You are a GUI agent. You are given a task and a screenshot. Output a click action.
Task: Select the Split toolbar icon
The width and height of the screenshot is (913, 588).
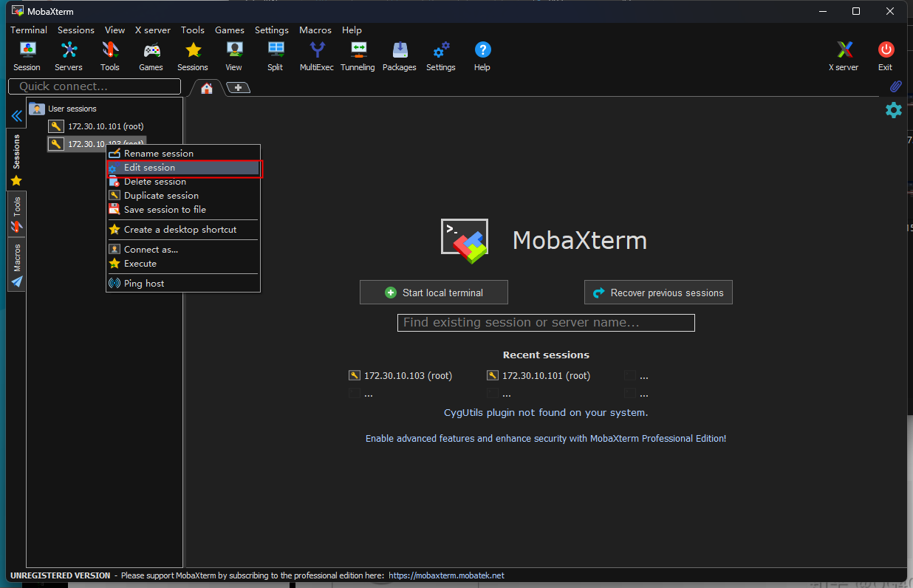click(276, 56)
